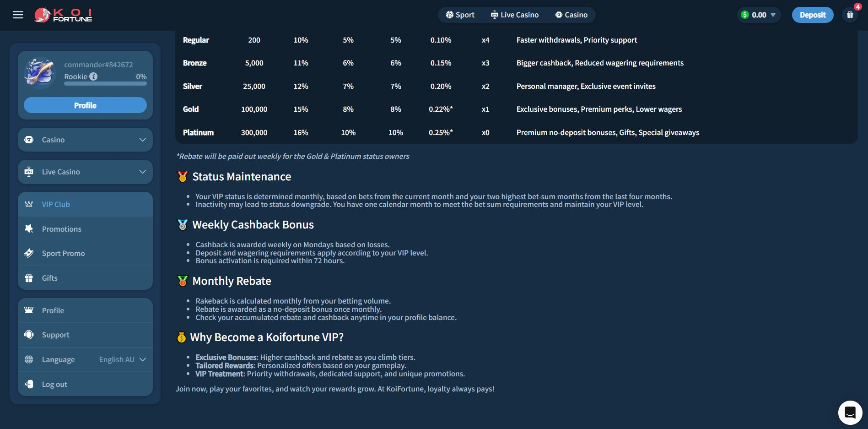Click the blue Profile button
Viewport: 868px width, 429px height.
tap(85, 105)
